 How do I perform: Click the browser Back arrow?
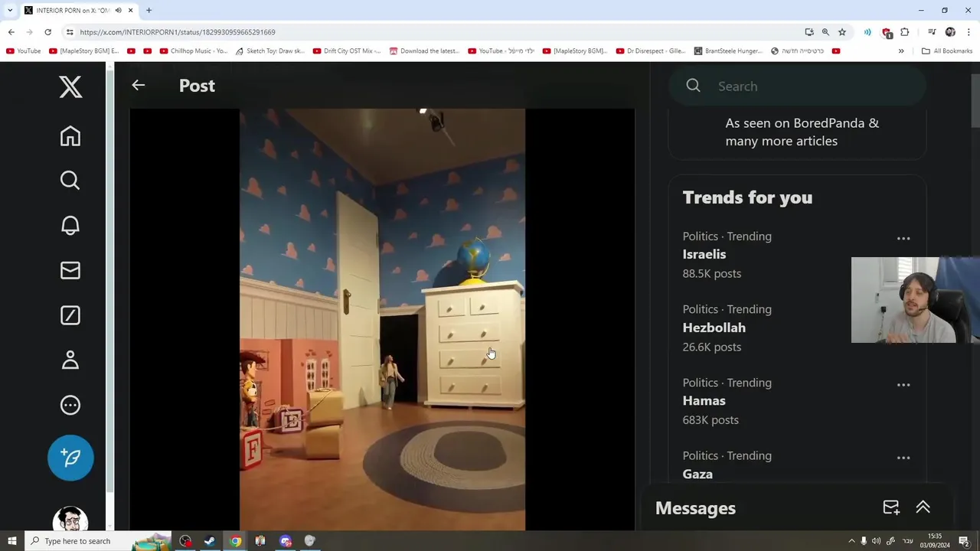pyautogui.click(x=11, y=32)
